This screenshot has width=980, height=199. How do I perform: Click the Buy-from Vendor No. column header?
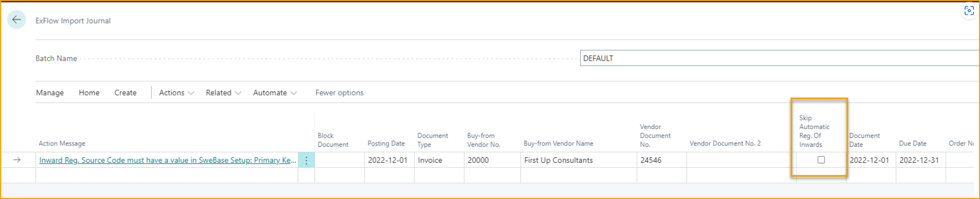[x=484, y=140]
